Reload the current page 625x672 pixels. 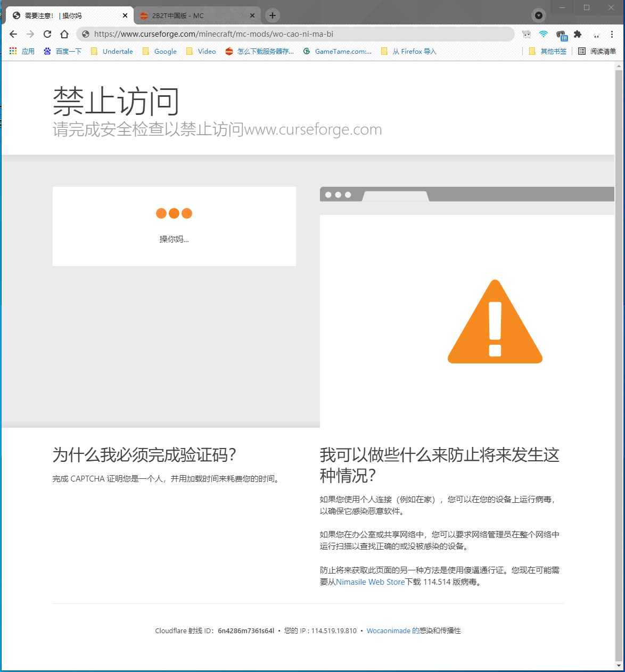[47, 34]
